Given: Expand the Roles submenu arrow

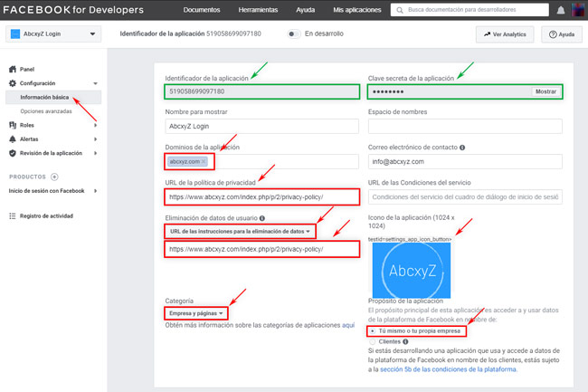Looking at the screenshot, I should click(x=96, y=125).
